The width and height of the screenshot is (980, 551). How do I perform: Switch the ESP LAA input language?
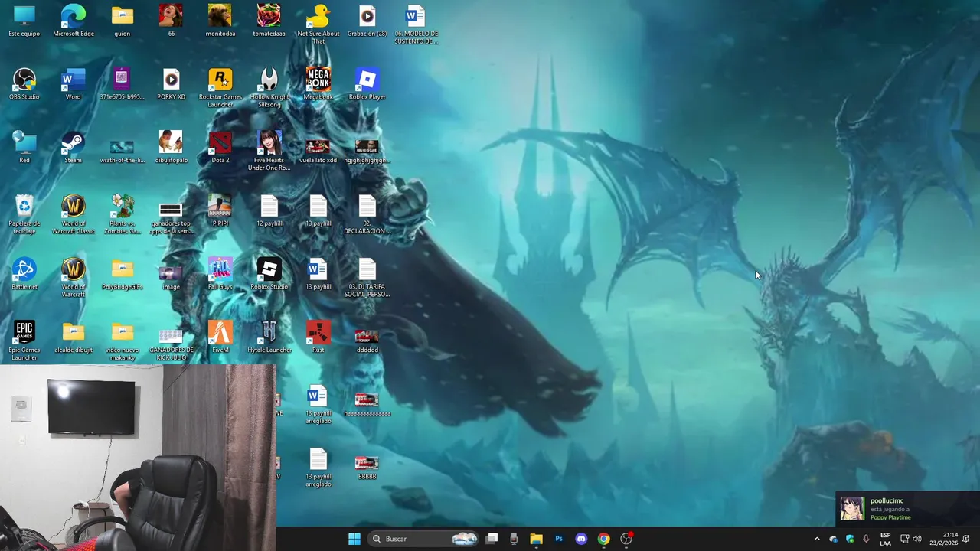coord(885,539)
